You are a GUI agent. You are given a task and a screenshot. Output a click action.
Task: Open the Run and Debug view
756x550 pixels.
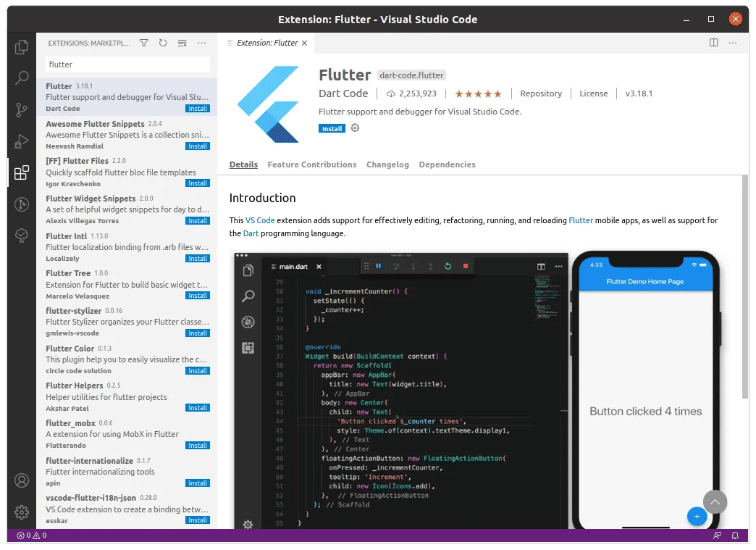21,141
